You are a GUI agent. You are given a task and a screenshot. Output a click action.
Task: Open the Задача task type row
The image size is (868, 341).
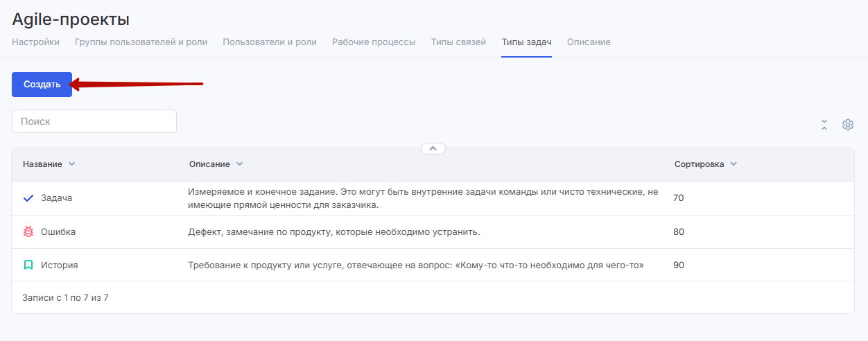click(56, 198)
